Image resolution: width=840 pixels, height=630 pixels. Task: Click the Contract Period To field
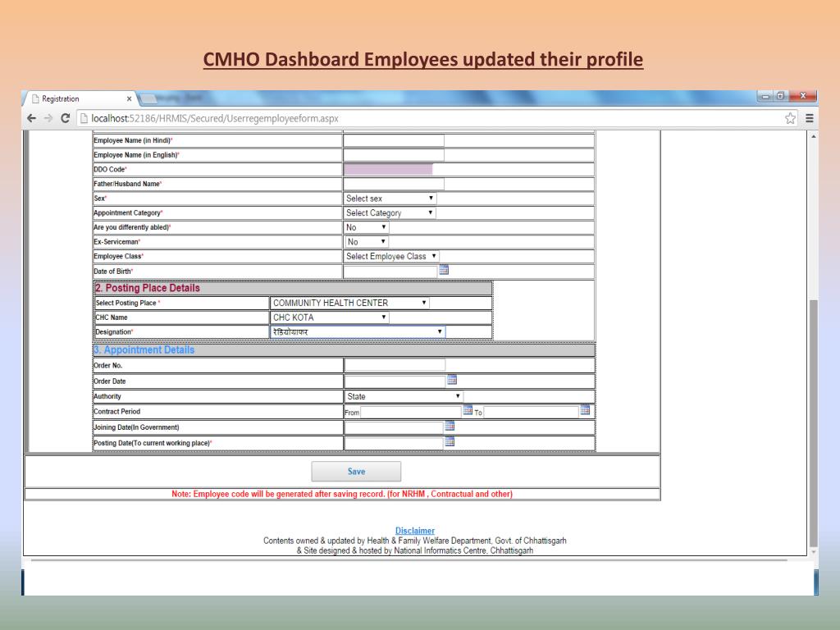(x=532, y=412)
